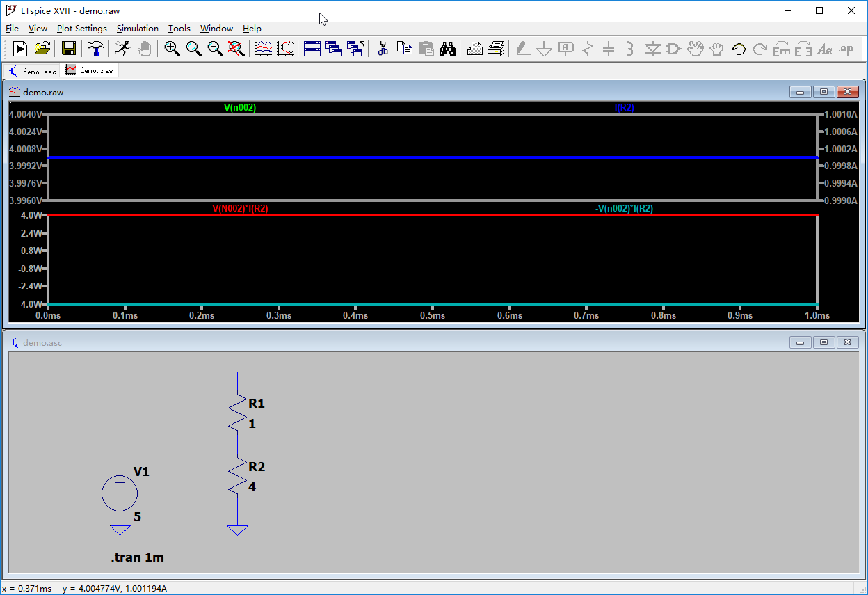Click the Print printer icon
Viewport: 868px width, 595px height.
(475, 48)
